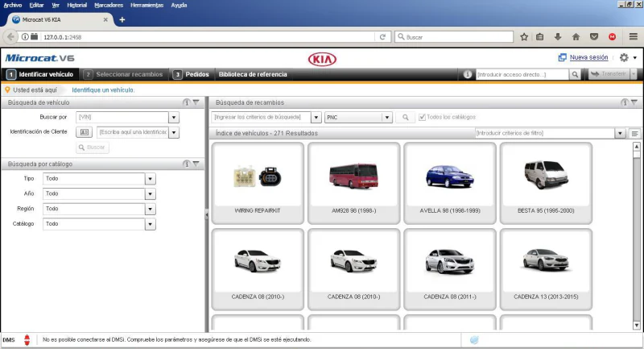Open the Microcat settings gear menu
This screenshot has width=644, height=349.
click(x=624, y=58)
